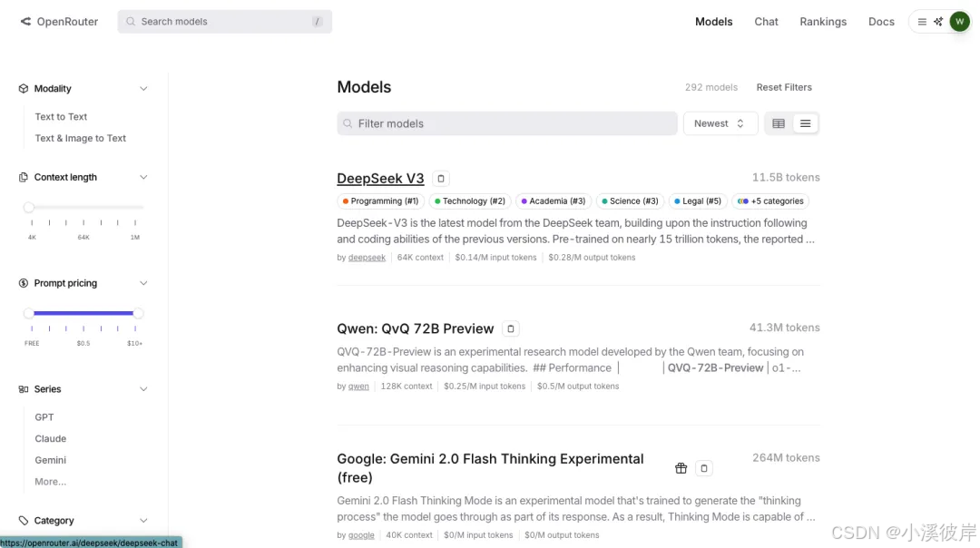The width and height of the screenshot is (980, 548).
Task: Click the gift icon beside Gemini 2.0 Flash
Action: (681, 468)
